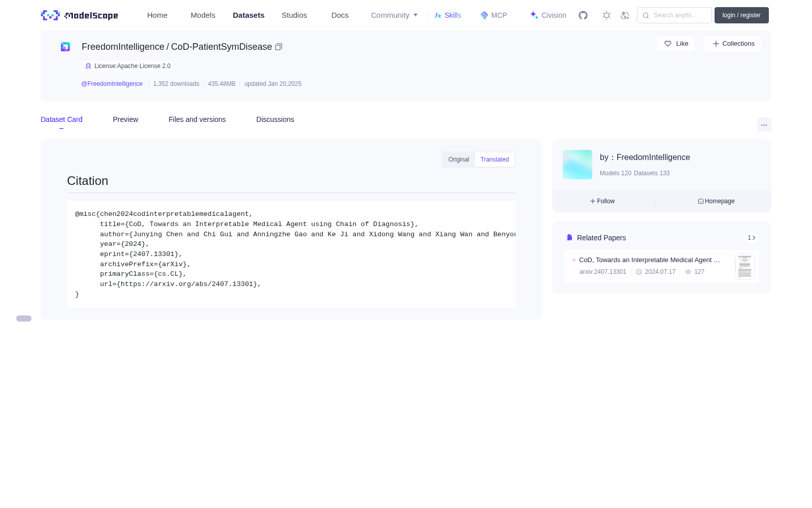Image resolution: width=812 pixels, height=508 pixels.
Task: Click the plus icon next to Follow
Action: (x=593, y=201)
